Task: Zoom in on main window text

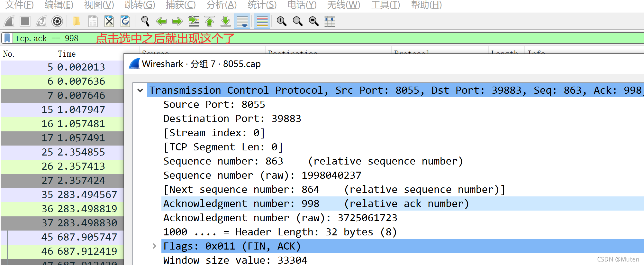Action: coord(282,22)
